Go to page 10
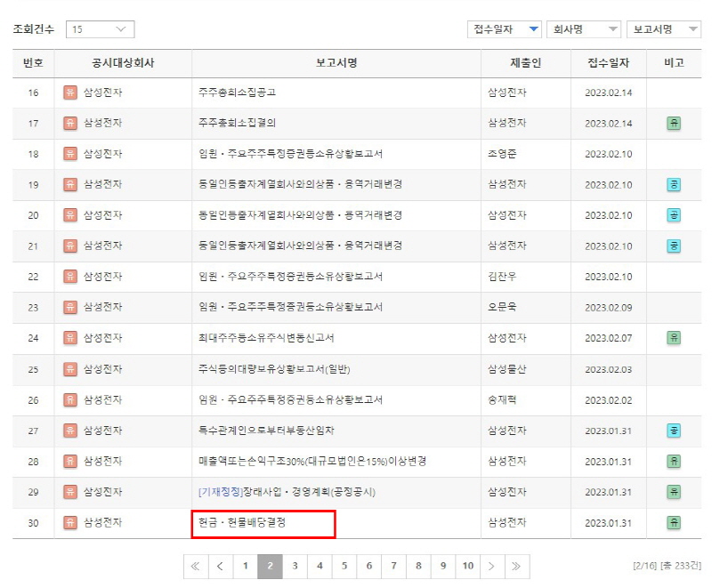 [x=468, y=567]
